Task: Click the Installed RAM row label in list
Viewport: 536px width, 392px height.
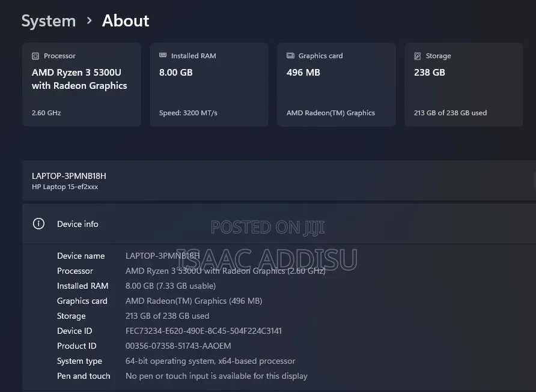Action: point(82,286)
